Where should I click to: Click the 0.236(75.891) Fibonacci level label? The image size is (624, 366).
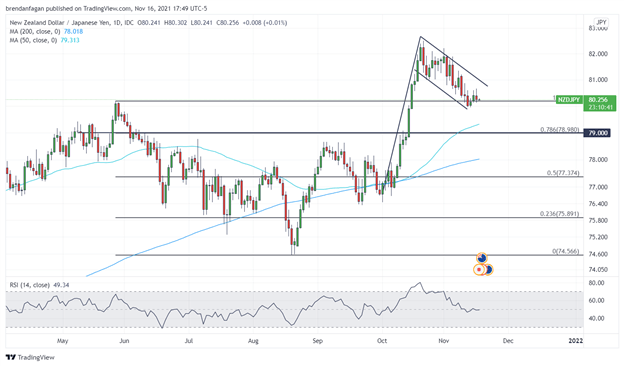[x=560, y=214]
